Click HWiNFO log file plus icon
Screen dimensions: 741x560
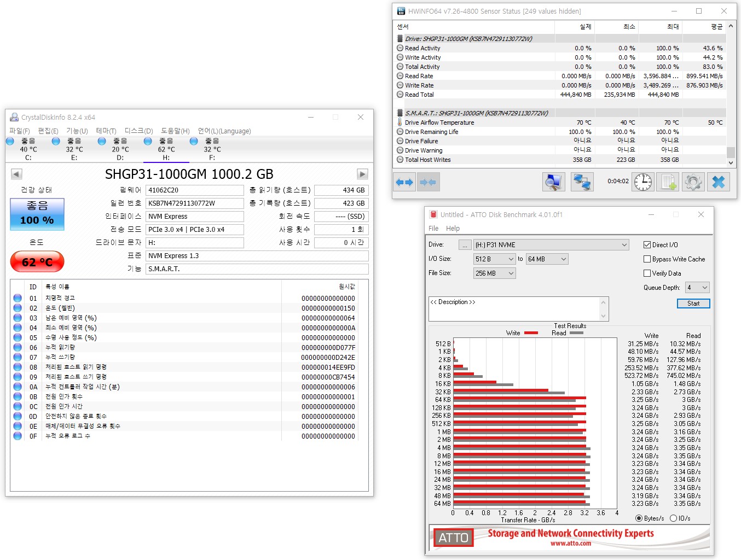click(x=668, y=182)
